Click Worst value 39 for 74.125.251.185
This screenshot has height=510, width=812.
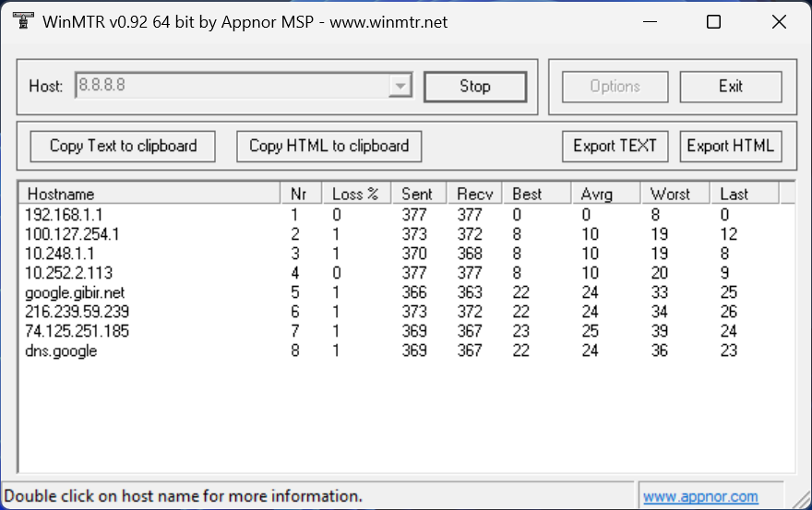[659, 331]
